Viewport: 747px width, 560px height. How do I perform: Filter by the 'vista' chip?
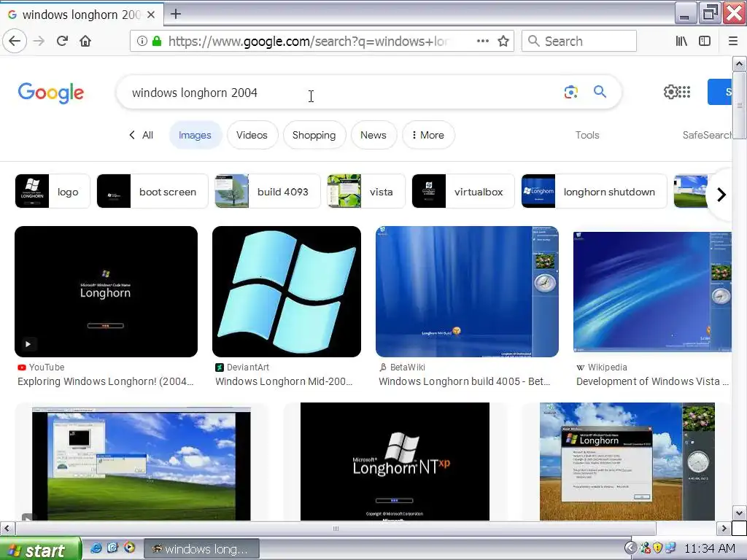point(366,191)
